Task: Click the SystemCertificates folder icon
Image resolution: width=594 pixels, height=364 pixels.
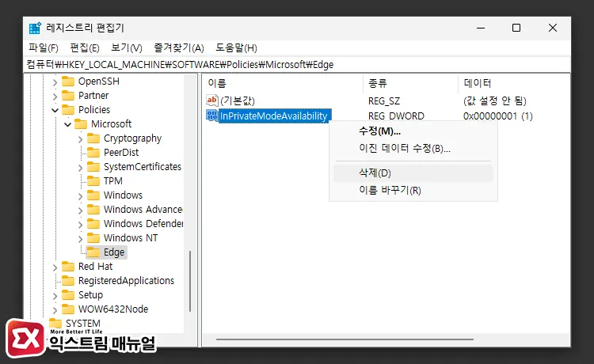Action: [93, 167]
